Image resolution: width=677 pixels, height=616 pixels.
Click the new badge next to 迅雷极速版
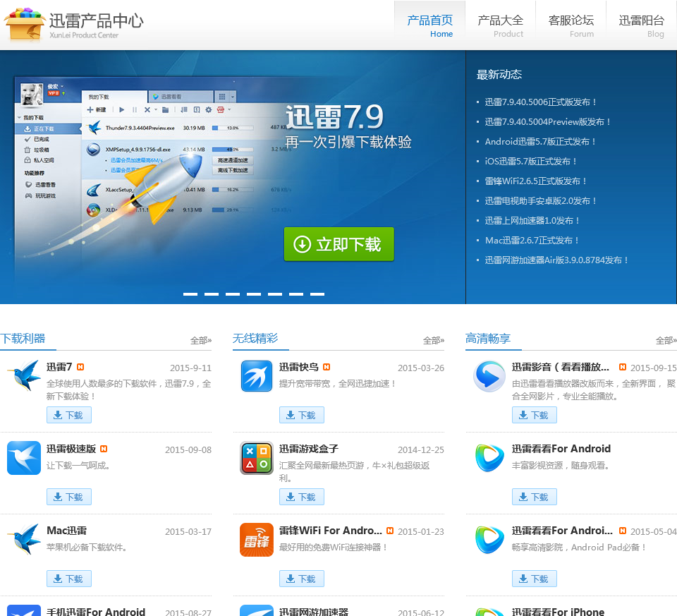point(104,449)
